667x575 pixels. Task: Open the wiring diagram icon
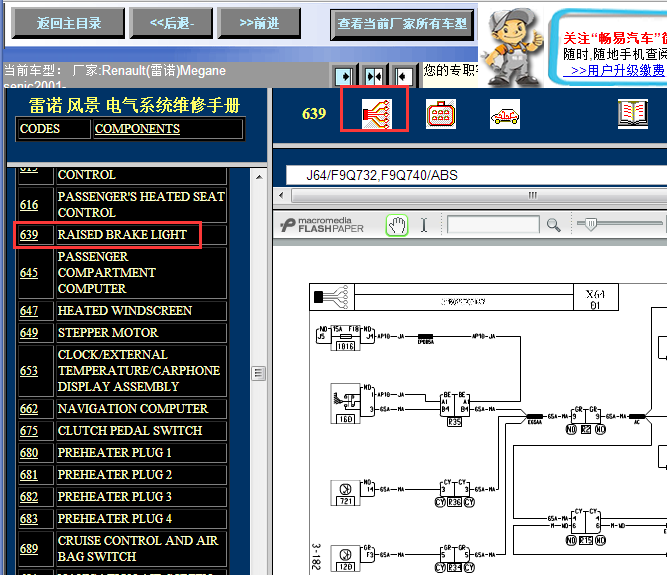pyautogui.click(x=376, y=114)
